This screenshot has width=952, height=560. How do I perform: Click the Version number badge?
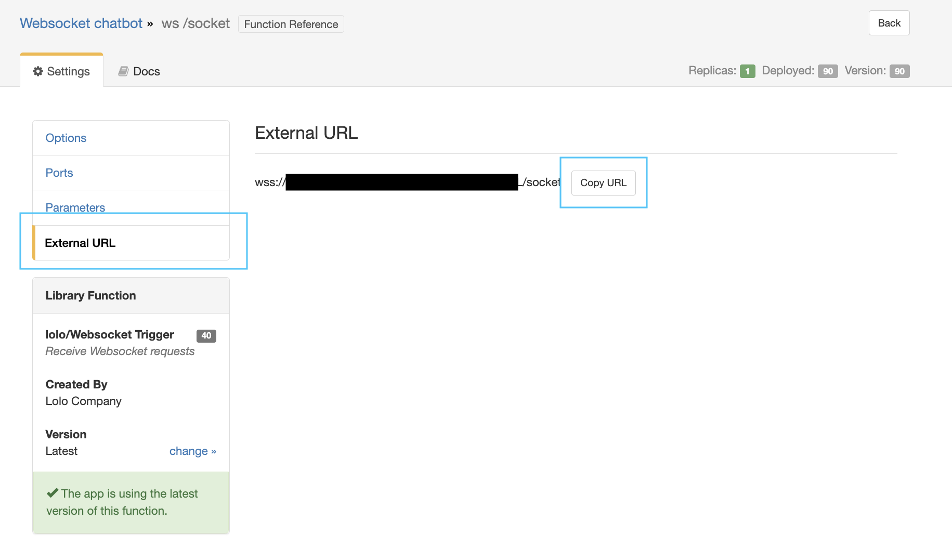[x=899, y=71]
